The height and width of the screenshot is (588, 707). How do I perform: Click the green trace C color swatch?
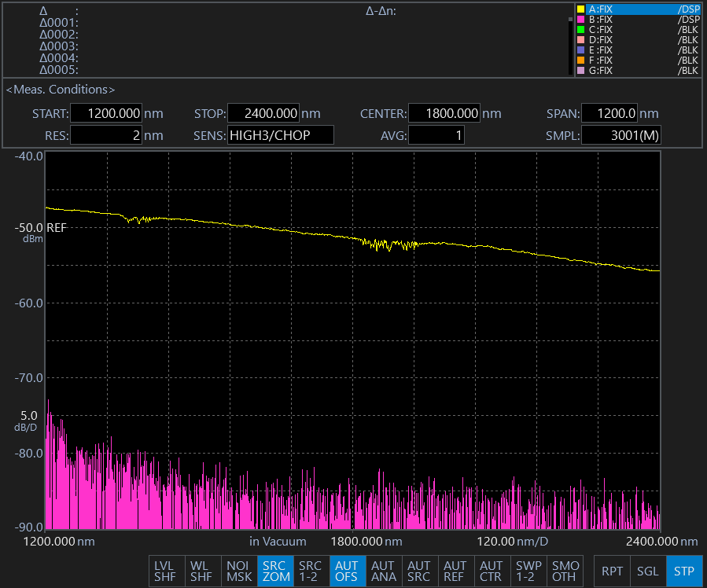pos(581,30)
